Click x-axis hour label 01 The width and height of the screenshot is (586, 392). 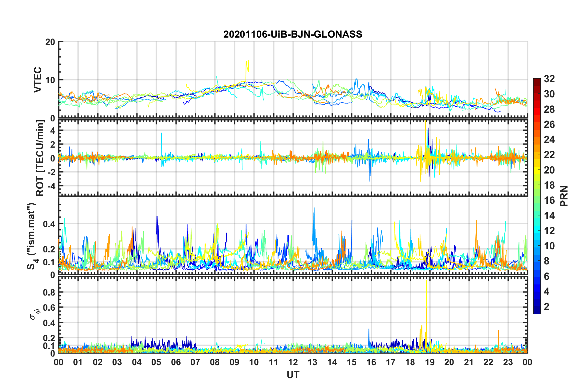tap(78, 362)
